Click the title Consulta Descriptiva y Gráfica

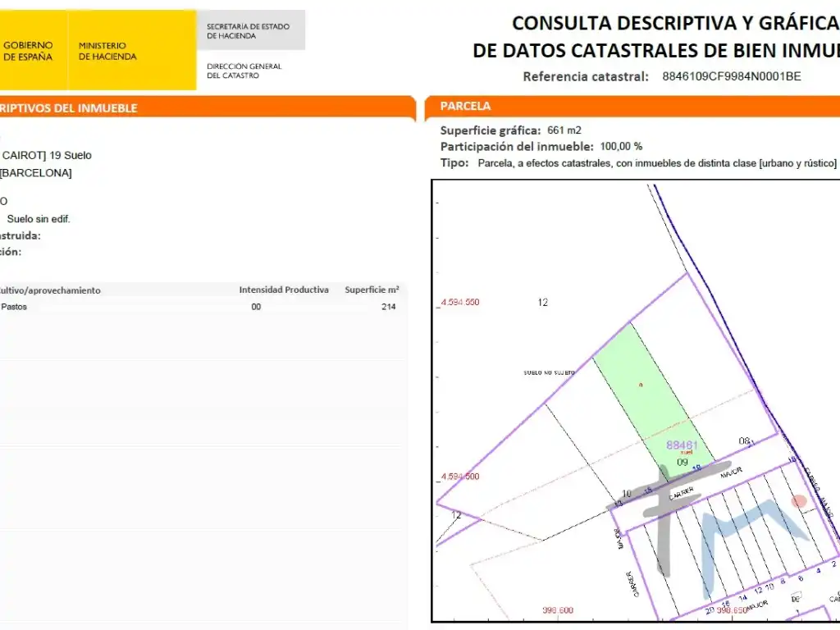click(676, 23)
